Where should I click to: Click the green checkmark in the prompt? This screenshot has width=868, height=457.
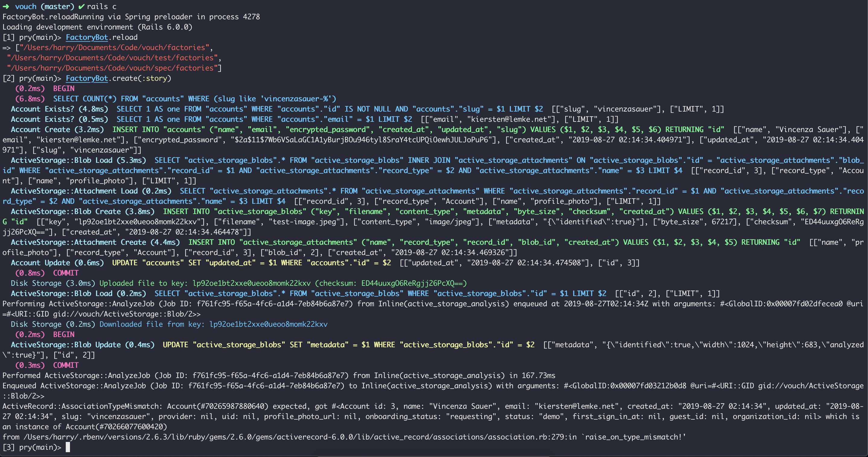81,6
